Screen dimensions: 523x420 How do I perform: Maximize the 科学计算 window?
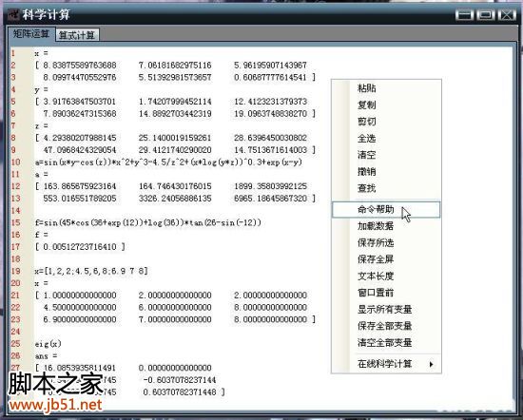(486, 14)
